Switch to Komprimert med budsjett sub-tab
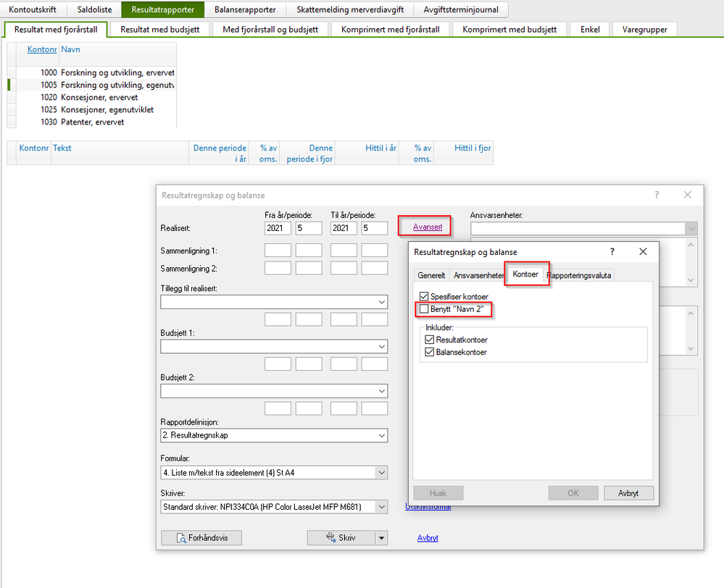The height and width of the screenshot is (588, 724). [509, 30]
